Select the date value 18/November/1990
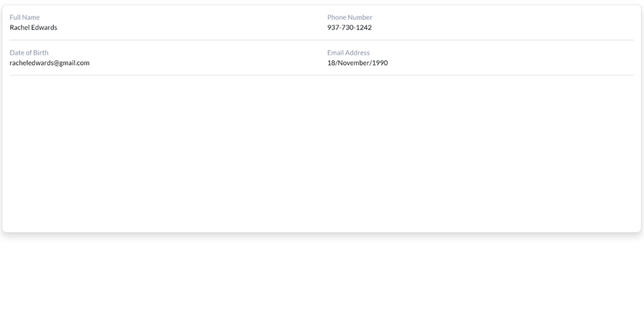Image resolution: width=644 pixels, height=311 pixels. point(357,63)
